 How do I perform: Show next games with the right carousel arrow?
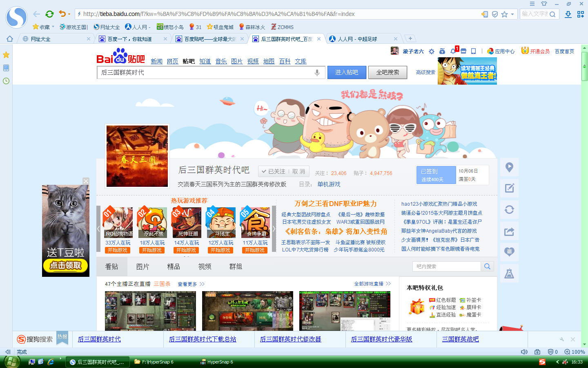274,229
